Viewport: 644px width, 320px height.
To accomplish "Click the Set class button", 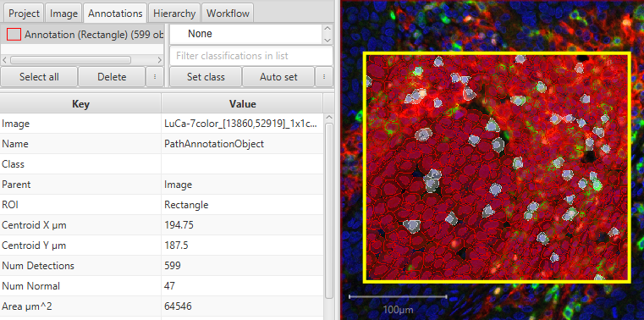I will 206,77.
